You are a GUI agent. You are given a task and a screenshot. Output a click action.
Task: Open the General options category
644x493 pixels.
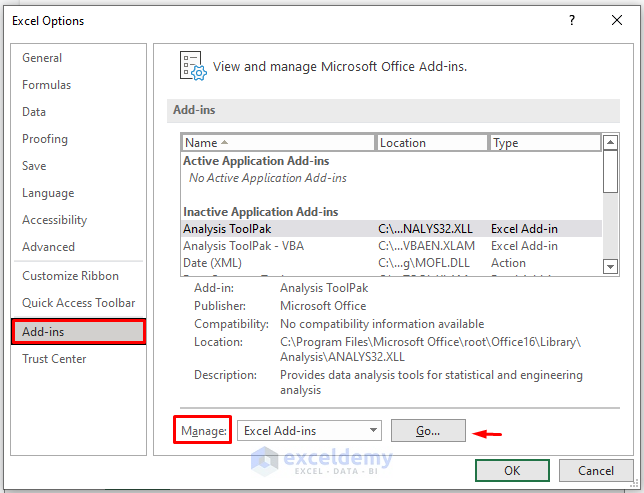click(x=42, y=58)
